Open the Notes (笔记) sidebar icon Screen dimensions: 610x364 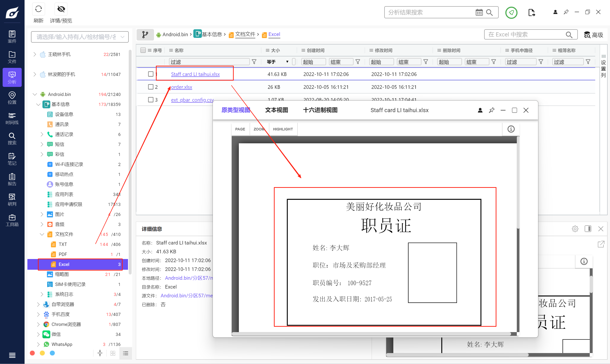tap(12, 159)
